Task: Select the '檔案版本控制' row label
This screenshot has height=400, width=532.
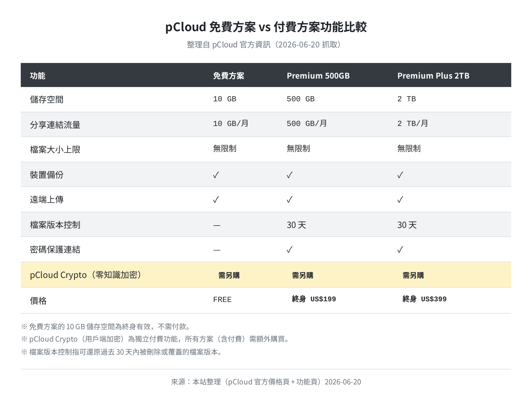Action: coord(55,225)
